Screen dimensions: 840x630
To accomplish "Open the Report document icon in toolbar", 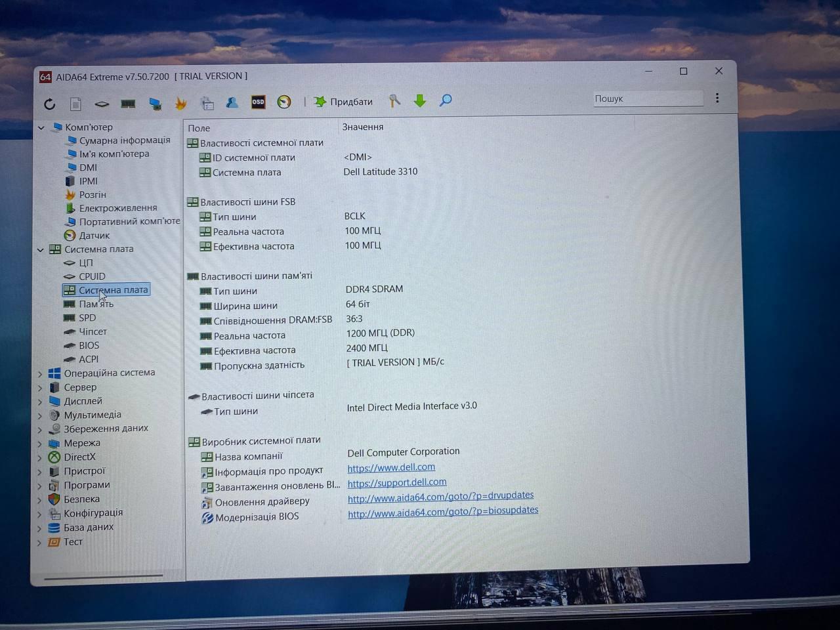I will click(75, 104).
